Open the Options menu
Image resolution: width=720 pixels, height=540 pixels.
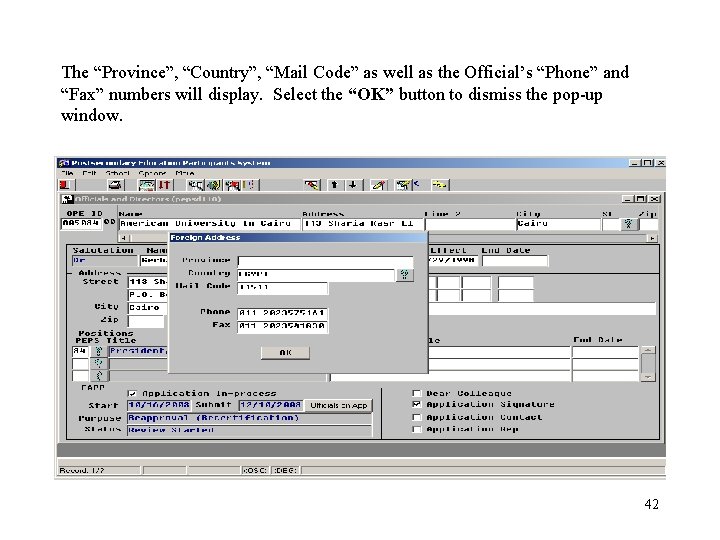pyautogui.click(x=152, y=174)
